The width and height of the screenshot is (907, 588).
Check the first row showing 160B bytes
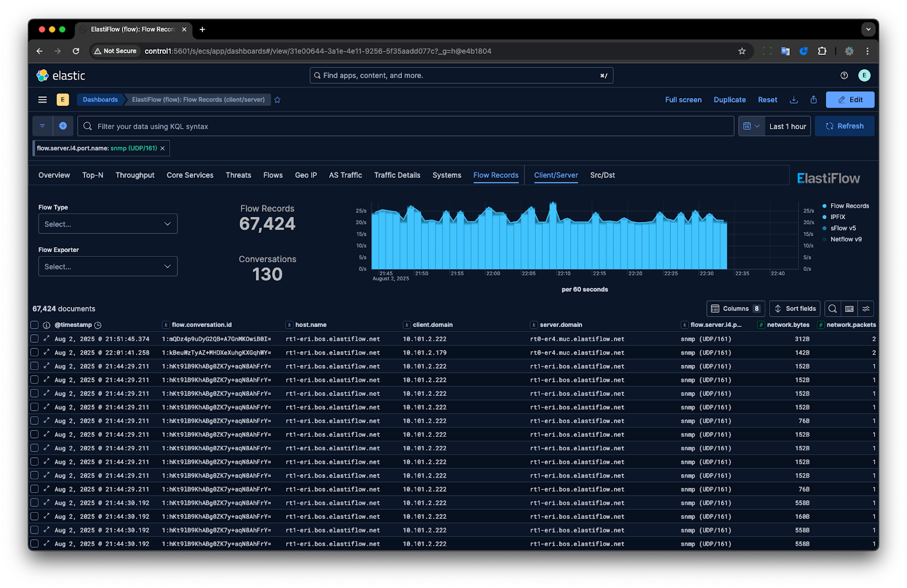(35, 517)
